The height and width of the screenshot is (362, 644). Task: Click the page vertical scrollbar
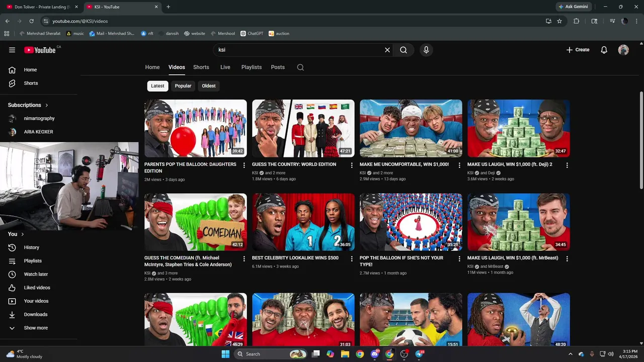click(x=641, y=141)
